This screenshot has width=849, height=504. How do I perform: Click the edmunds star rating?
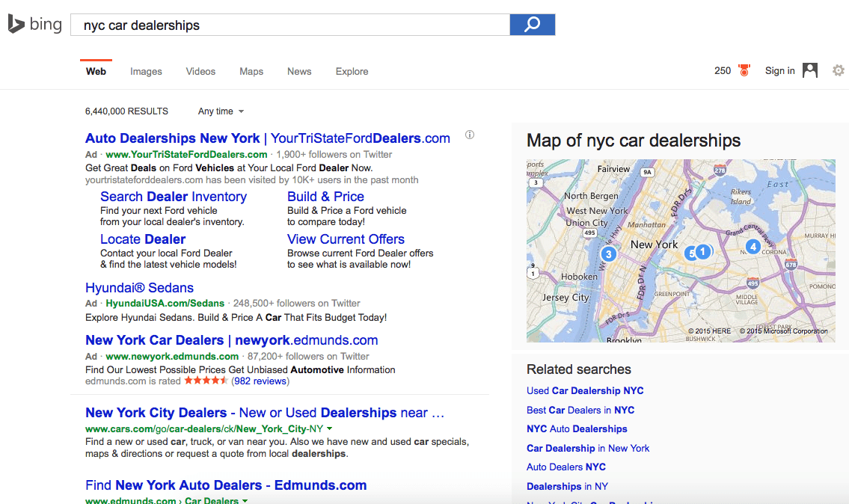click(206, 381)
